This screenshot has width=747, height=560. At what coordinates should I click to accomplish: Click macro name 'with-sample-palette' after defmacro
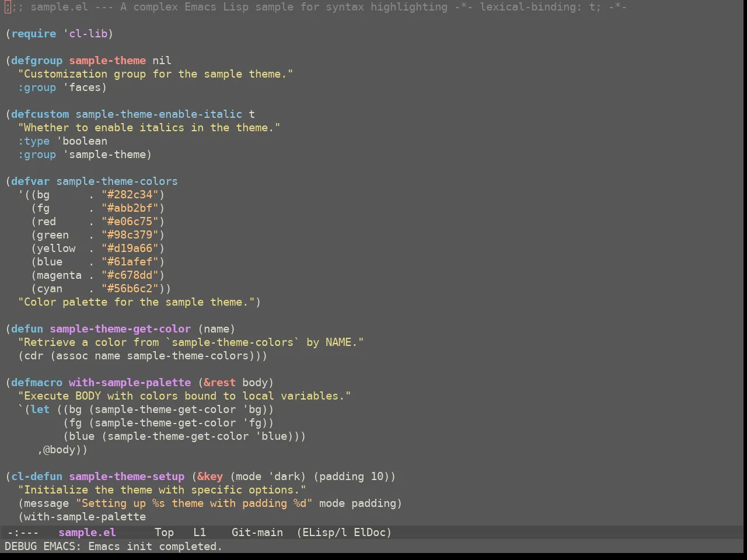[x=130, y=382]
